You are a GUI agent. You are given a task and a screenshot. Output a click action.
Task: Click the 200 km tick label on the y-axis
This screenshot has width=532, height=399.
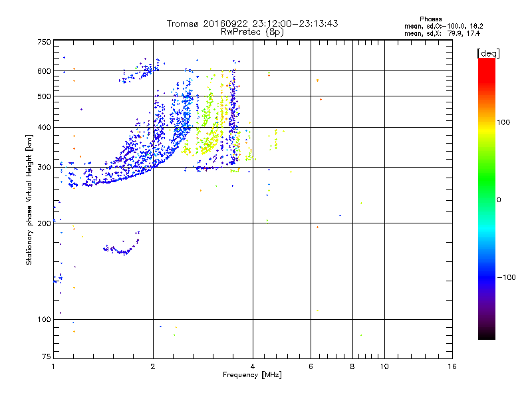[43, 223]
